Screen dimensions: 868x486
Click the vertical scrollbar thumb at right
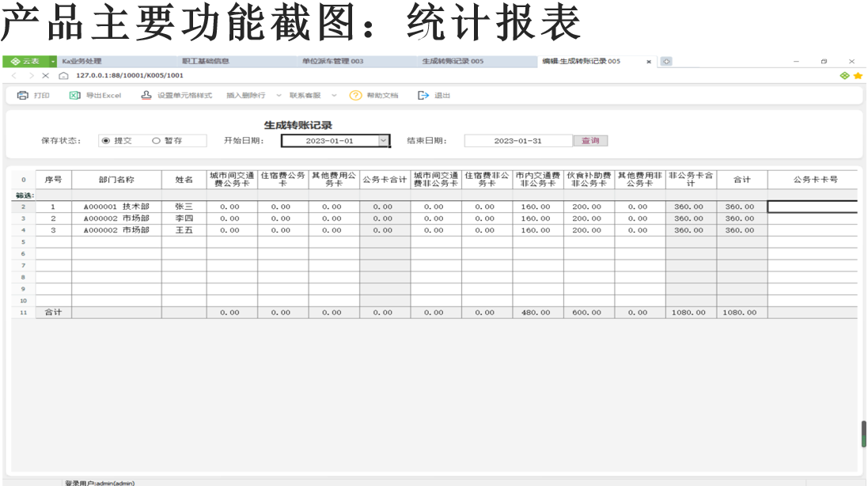(863, 434)
